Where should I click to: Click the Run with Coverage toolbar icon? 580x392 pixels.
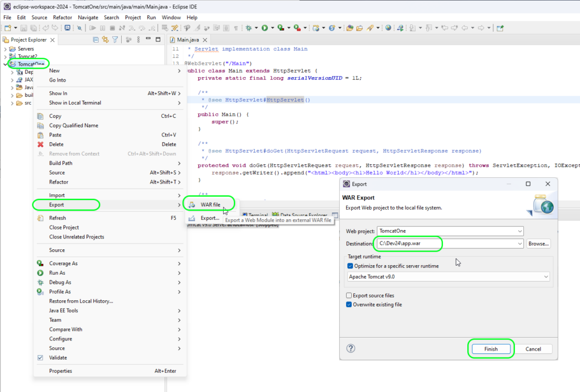[x=281, y=28]
